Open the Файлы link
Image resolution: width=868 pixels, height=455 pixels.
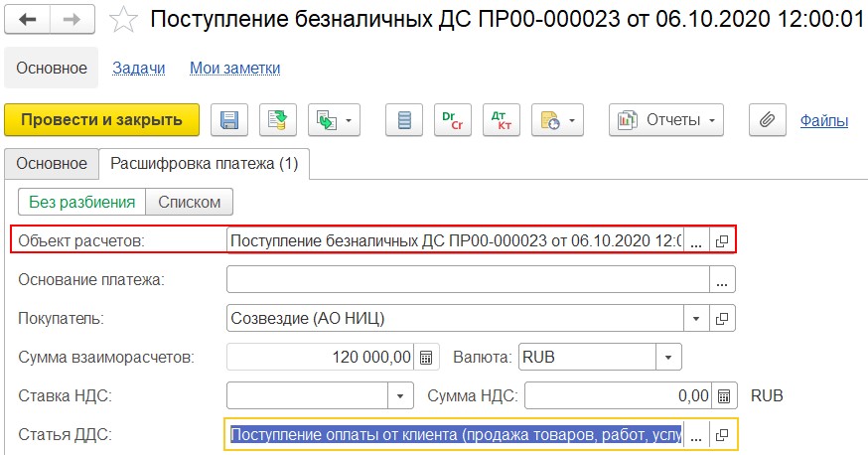(823, 120)
